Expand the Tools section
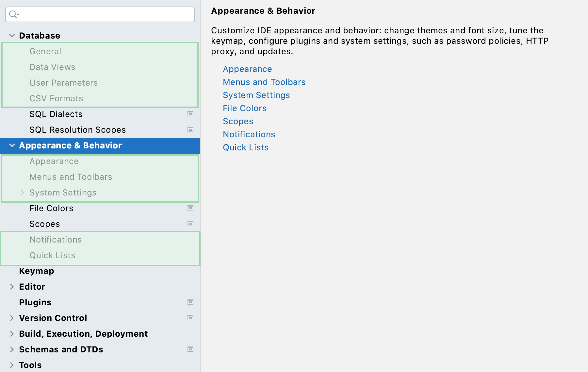 point(12,365)
